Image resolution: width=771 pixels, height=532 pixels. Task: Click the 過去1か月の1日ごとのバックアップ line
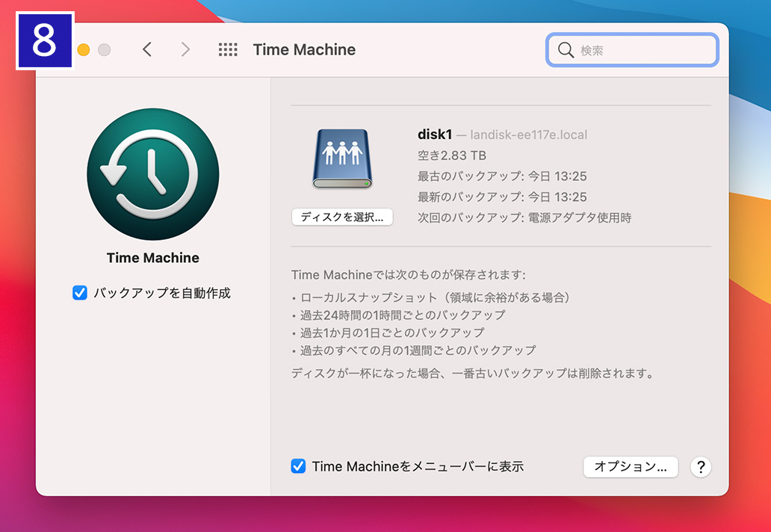point(388,332)
